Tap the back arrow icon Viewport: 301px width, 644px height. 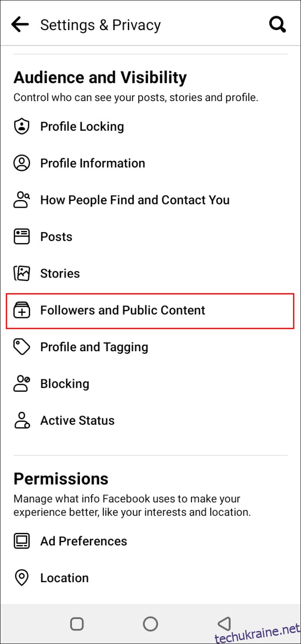point(20,24)
